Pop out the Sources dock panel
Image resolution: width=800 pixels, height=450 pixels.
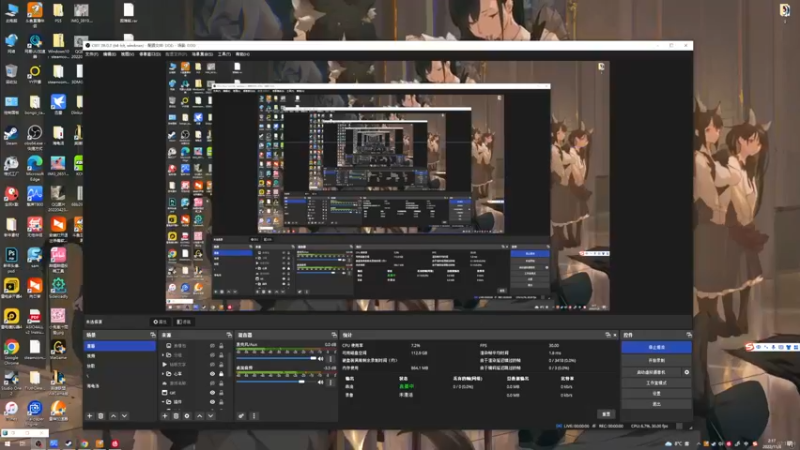click(229, 335)
